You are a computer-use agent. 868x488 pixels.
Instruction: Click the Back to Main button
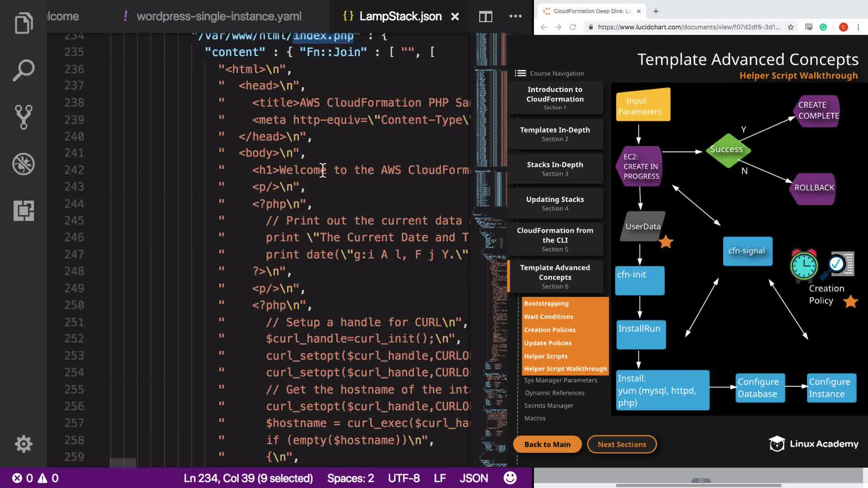point(547,444)
